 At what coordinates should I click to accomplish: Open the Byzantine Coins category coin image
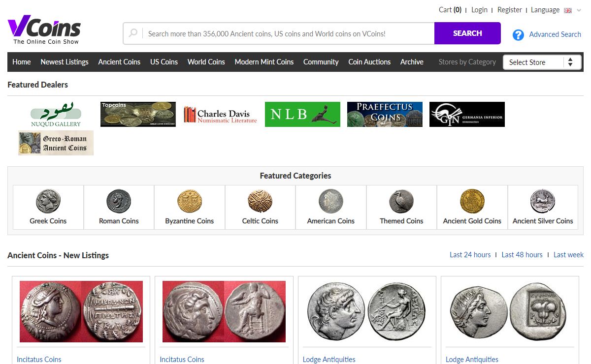(190, 201)
